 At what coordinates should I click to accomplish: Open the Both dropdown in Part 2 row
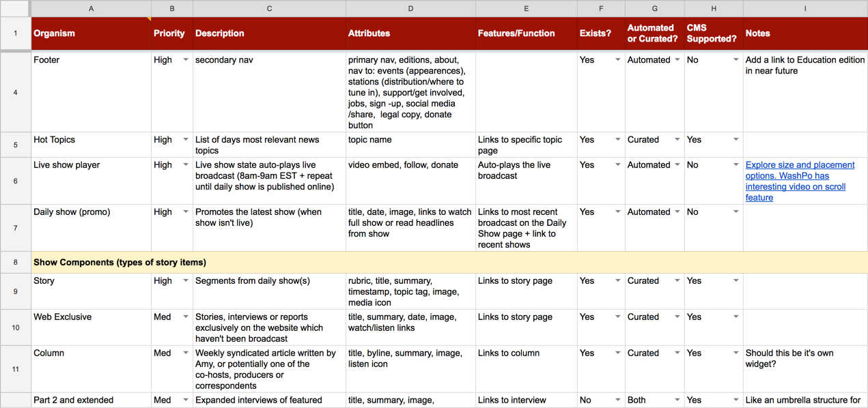coord(677,400)
